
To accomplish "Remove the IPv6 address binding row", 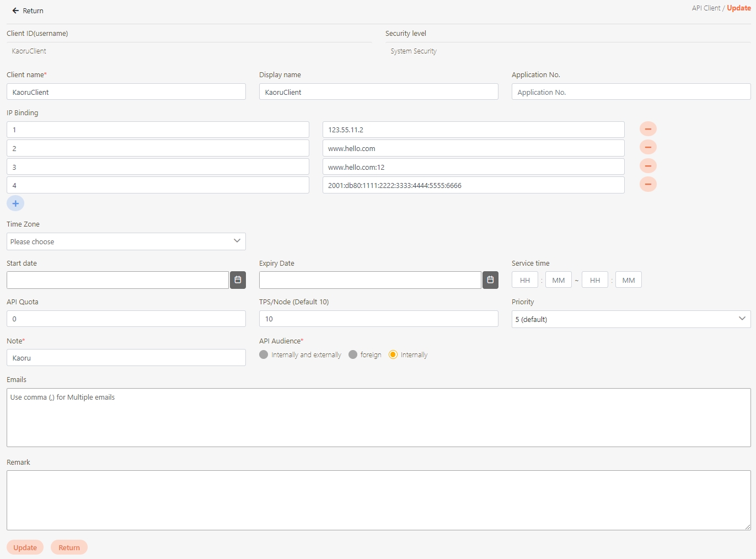I will 648,184.
